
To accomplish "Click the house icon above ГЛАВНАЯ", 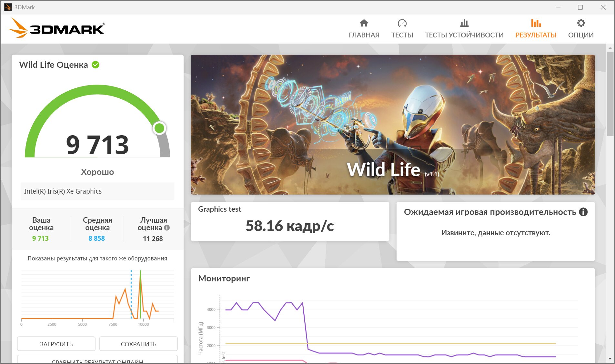I will coord(364,23).
